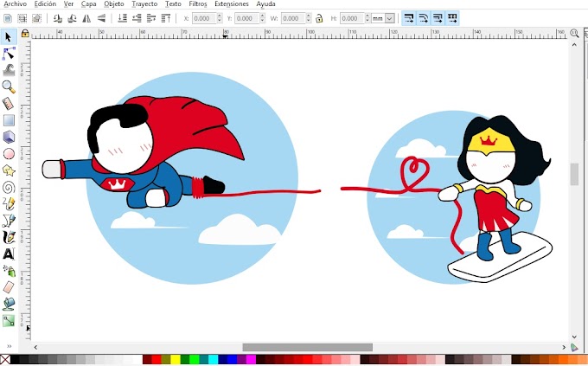
Task: Select the 3D Box tool
Action: click(x=9, y=137)
